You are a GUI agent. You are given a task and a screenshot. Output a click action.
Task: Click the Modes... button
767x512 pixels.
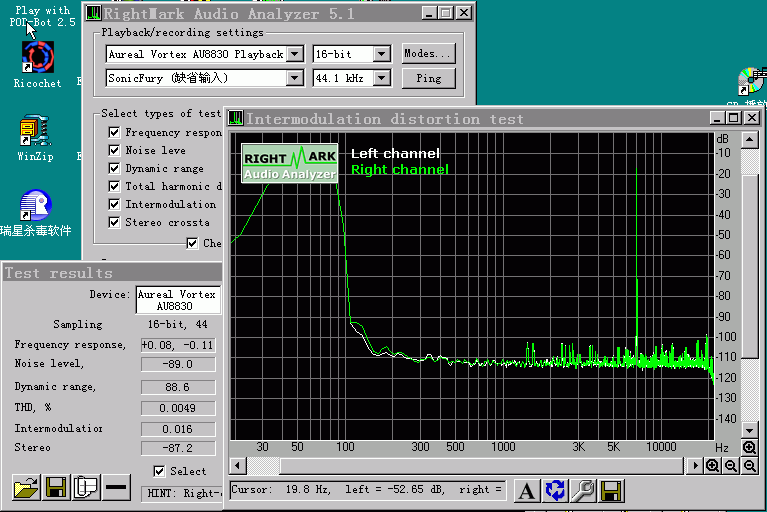tap(429, 53)
